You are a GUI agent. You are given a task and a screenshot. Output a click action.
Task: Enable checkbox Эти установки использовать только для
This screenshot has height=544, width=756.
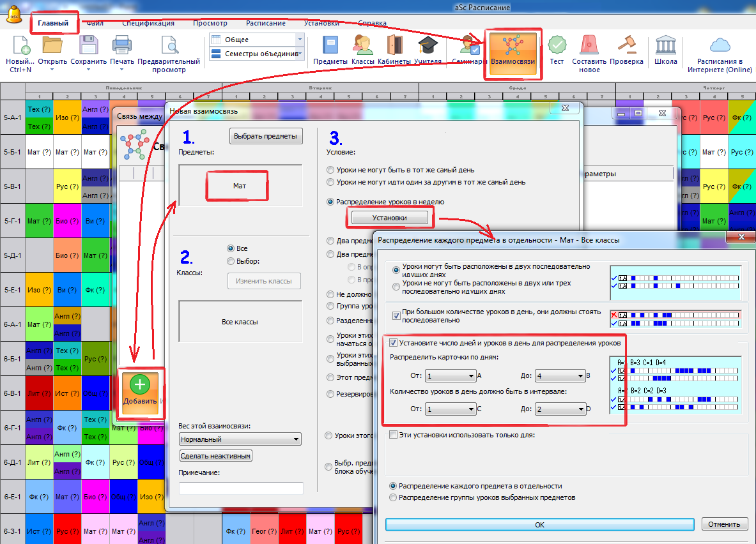pyautogui.click(x=393, y=435)
